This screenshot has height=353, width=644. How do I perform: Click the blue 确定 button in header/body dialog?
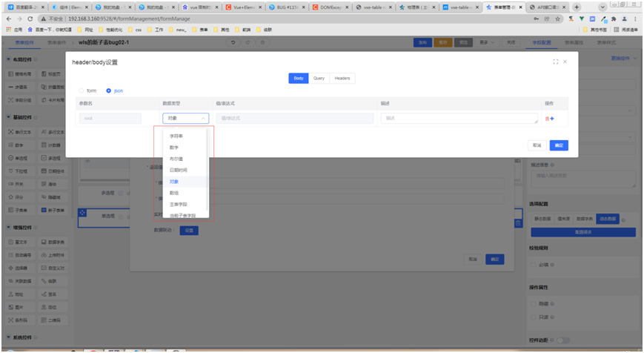coord(559,145)
